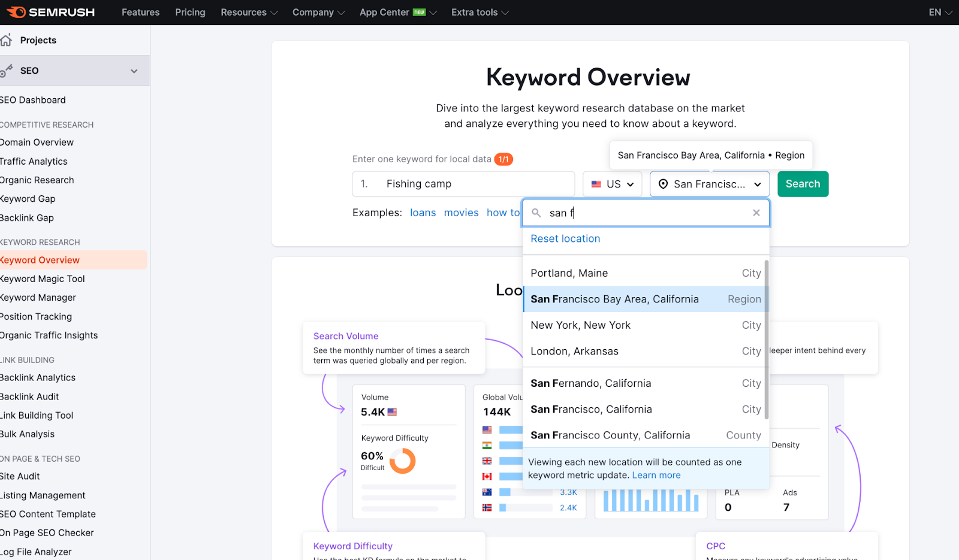Select San Francisco County, California option
This screenshot has height=560, width=959.
(646, 435)
